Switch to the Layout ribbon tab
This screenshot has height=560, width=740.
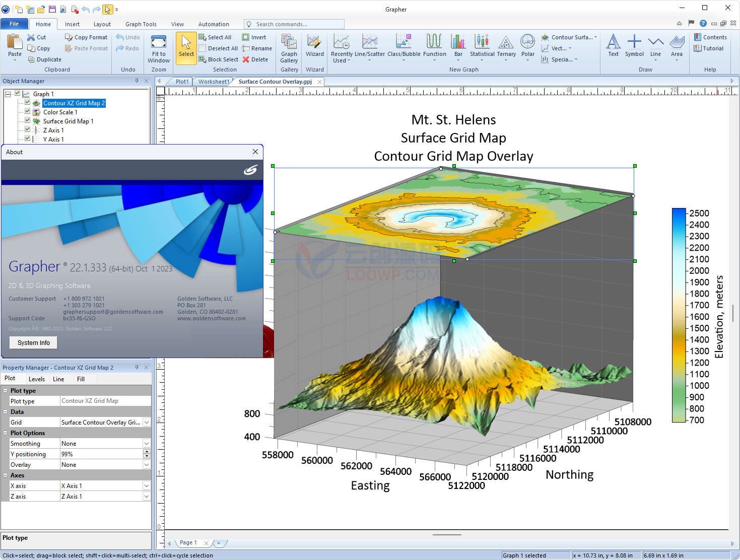(102, 24)
